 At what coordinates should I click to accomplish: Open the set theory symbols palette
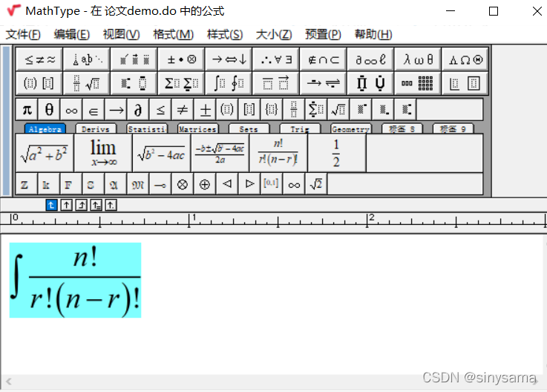(324, 59)
